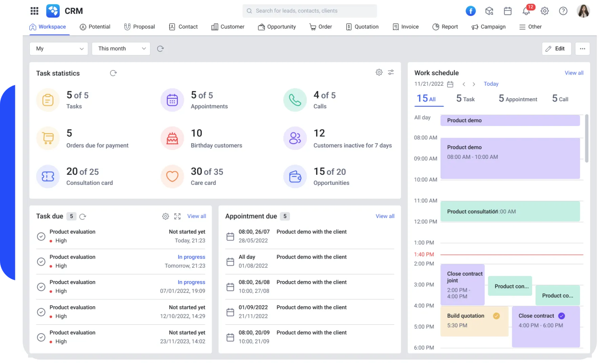The height and width of the screenshot is (364, 605).
Task: Check off the Build quotation schedule item
Action: point(497,316)
